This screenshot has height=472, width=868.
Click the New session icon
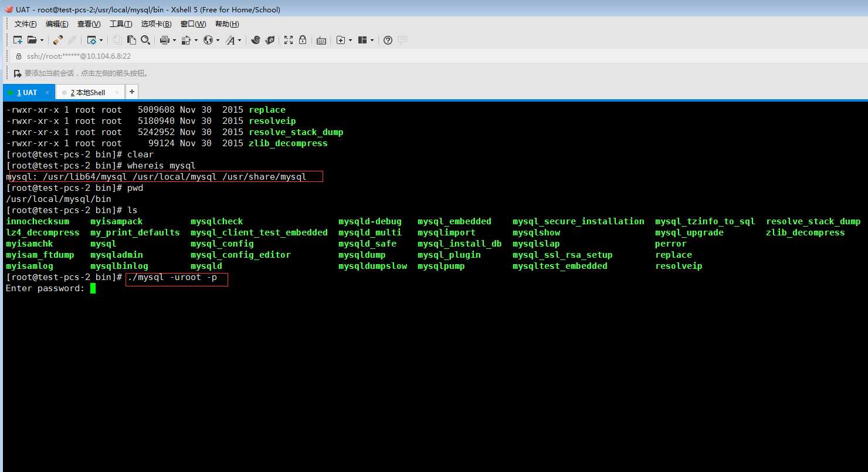pos(18,40)
